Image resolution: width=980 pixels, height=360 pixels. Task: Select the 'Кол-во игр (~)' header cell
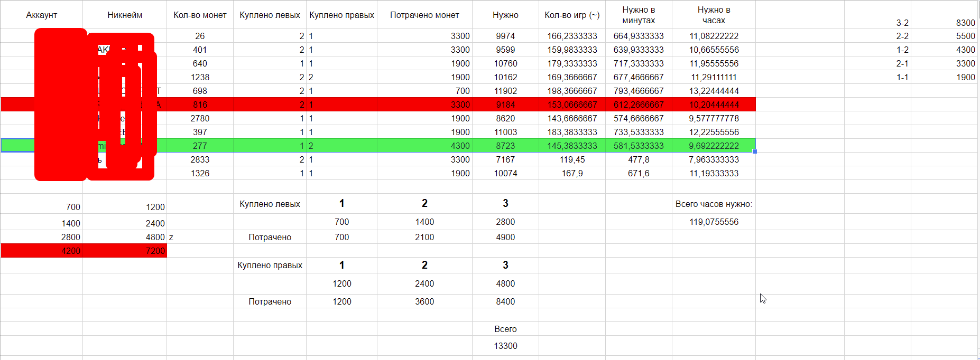pos(572,15)
